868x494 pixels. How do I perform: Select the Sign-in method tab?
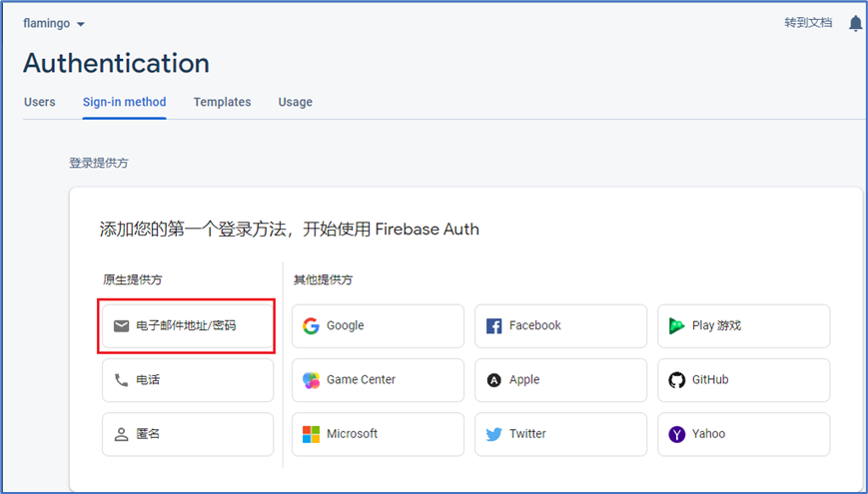pos(124,102)
